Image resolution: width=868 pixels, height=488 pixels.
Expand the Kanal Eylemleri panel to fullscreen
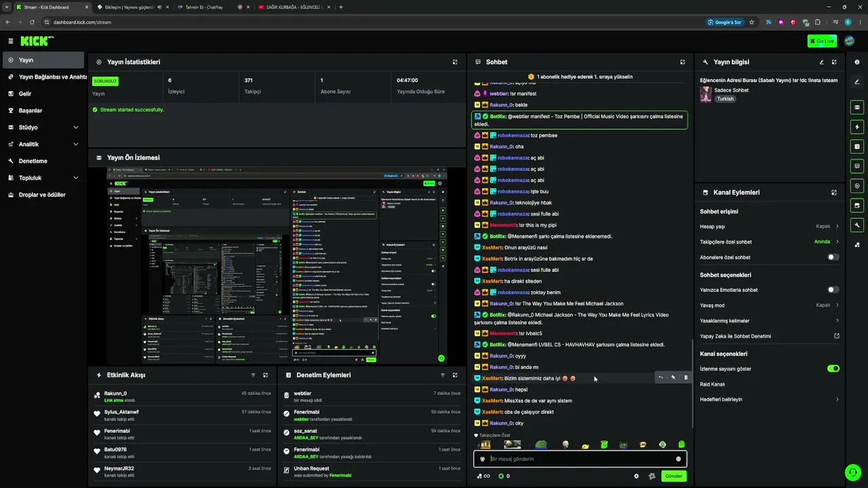click(x=834, y=192)
